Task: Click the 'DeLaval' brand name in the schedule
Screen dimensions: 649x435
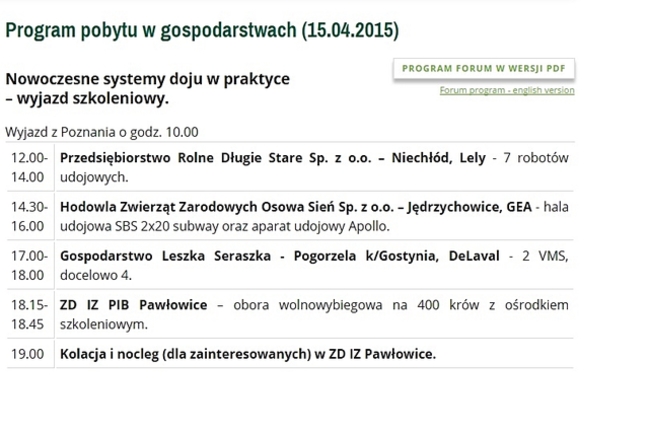Action: point(472,255)
